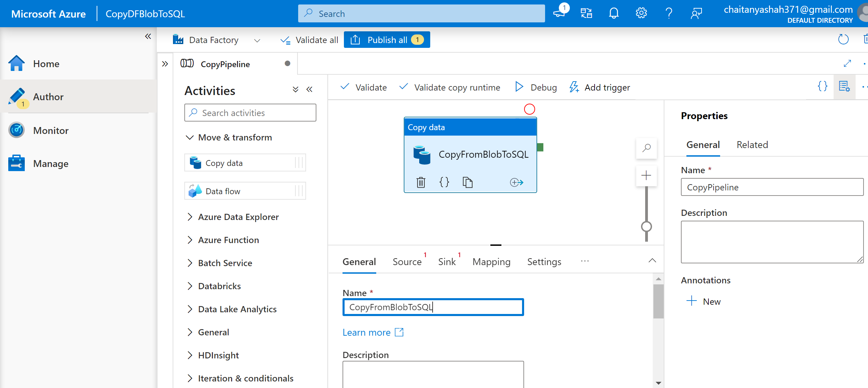868x388 pixels.
Task: Add New annotation
Action: pos(703,302)
